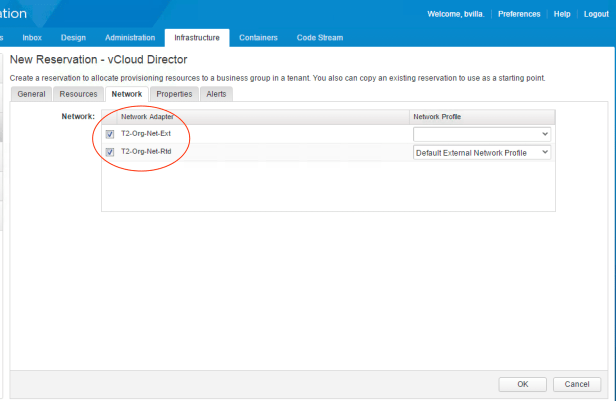The height and width of the screenshot is (401, 616).
Task: Select the Properties tab
Action: pos(174,94)
